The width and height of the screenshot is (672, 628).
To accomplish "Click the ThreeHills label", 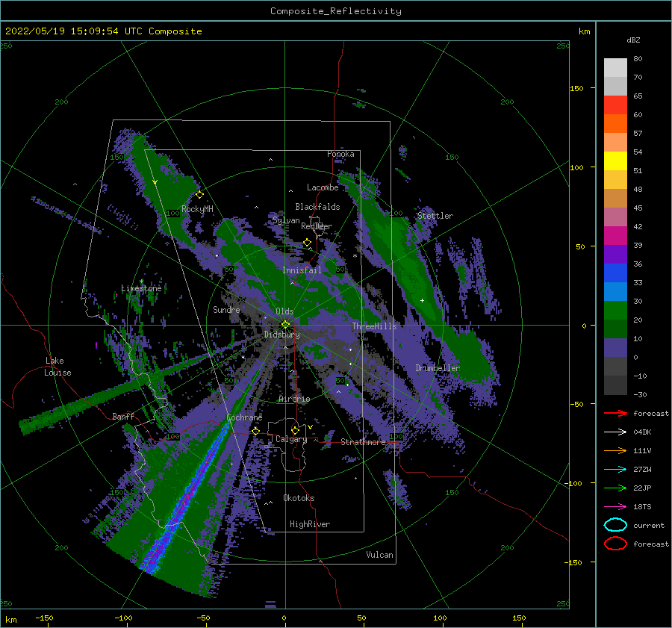I will pos(375,326).
